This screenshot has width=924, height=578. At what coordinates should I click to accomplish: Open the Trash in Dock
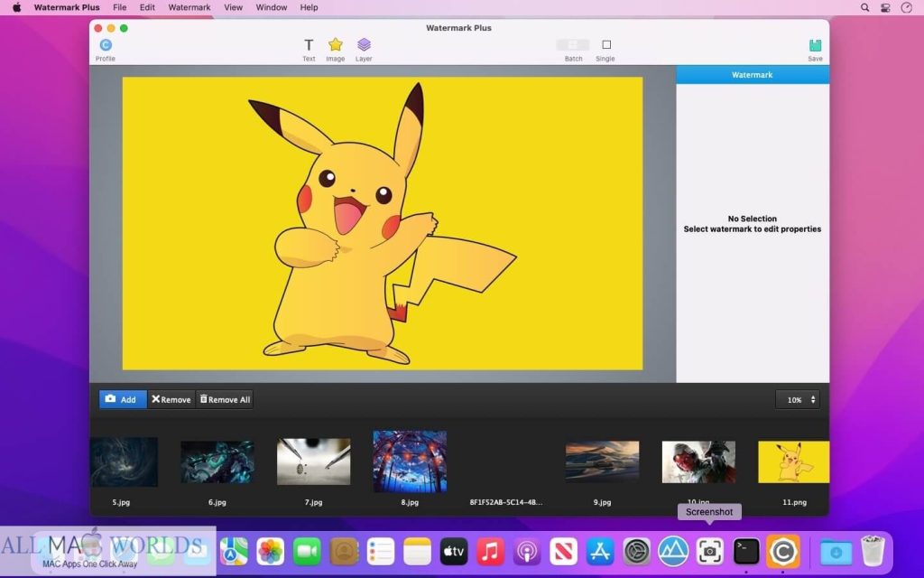(873, 551)
